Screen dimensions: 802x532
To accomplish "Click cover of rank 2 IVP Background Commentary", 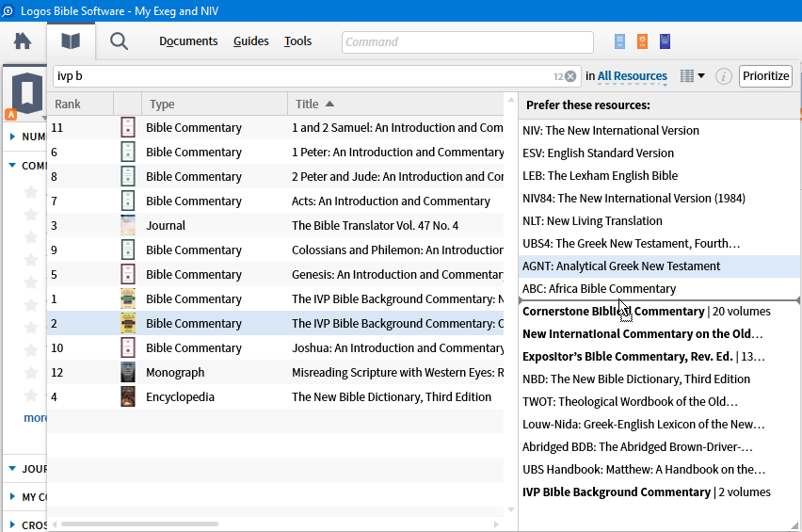I will pyautogui.click(x=128, y=324).
